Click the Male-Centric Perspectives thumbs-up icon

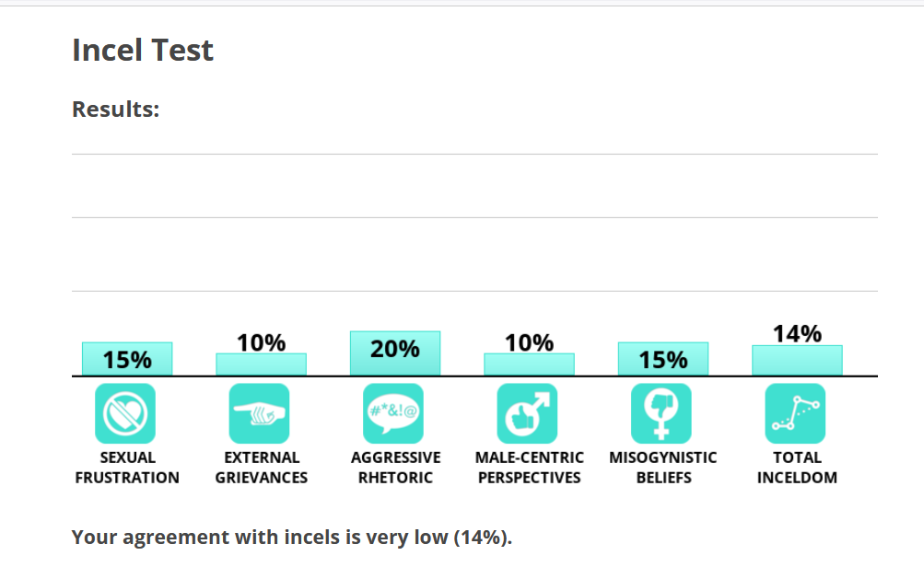528,413
